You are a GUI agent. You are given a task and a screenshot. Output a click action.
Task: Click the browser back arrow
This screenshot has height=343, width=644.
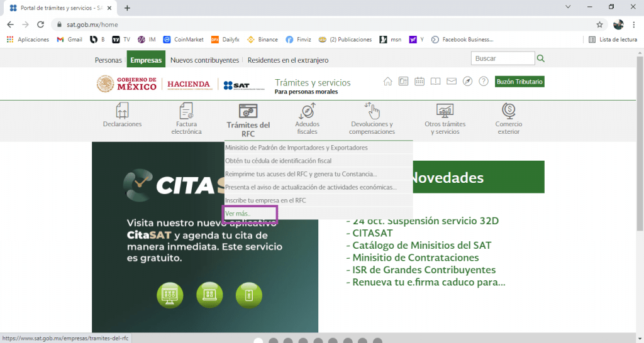(10, 24)
